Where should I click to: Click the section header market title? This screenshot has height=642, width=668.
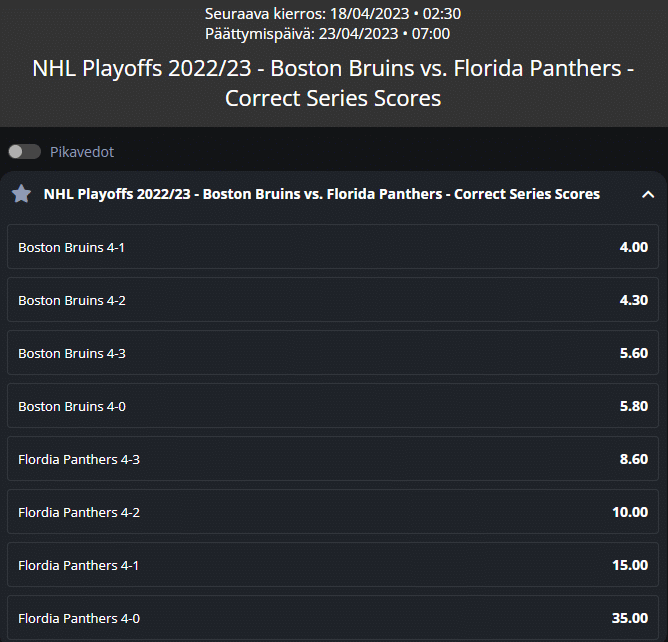[322, 194]
